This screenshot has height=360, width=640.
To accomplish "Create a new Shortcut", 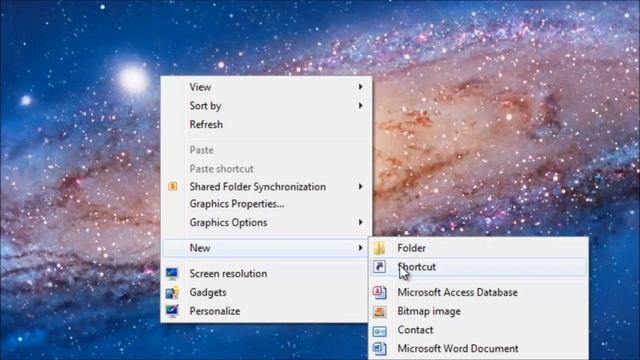I will pyautogui.click(x=478, y=267).
